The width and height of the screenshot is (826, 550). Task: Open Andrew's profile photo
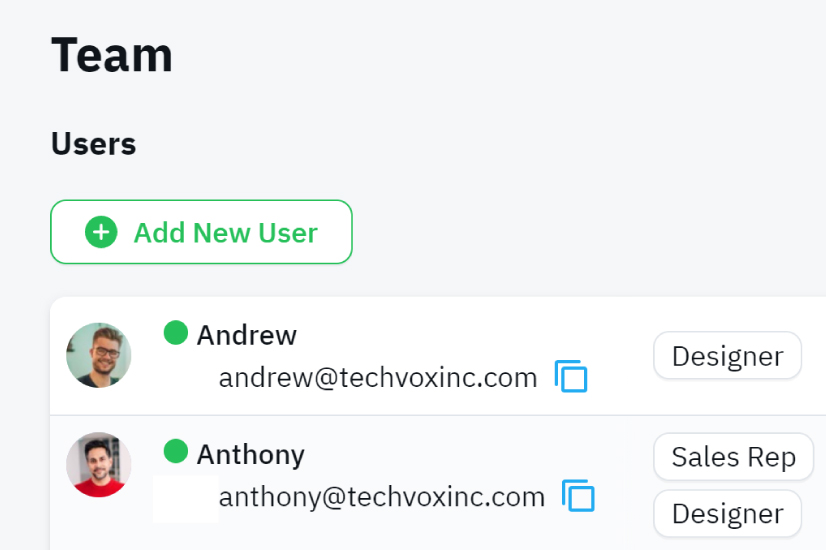coord(99,355)
